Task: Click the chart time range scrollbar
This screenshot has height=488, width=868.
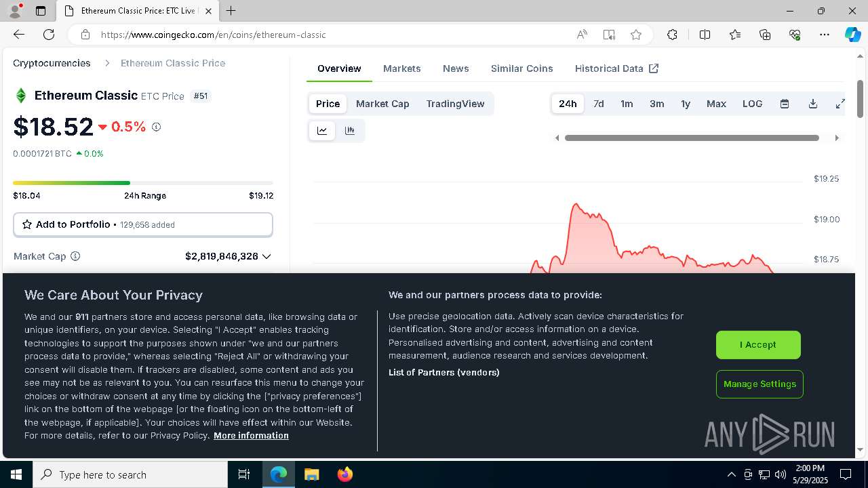Action: click(692, 138)
